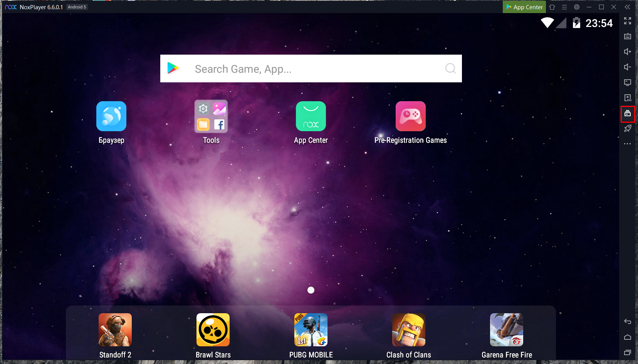Click the Wi-Fi status icon
The height and width of the screenshot is (364, 638).
pyautogui.click(x=547, y=23)
